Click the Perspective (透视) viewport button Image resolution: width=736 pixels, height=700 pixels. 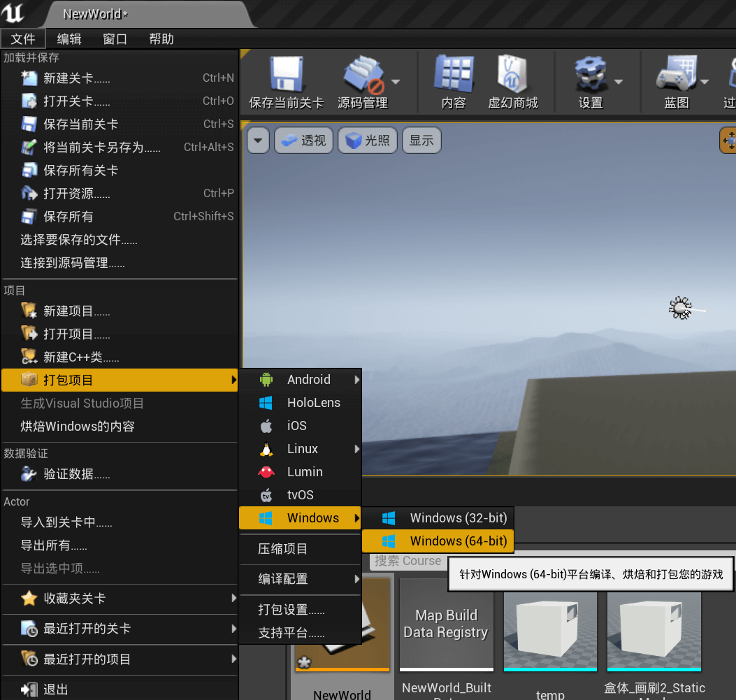[303, 140]
